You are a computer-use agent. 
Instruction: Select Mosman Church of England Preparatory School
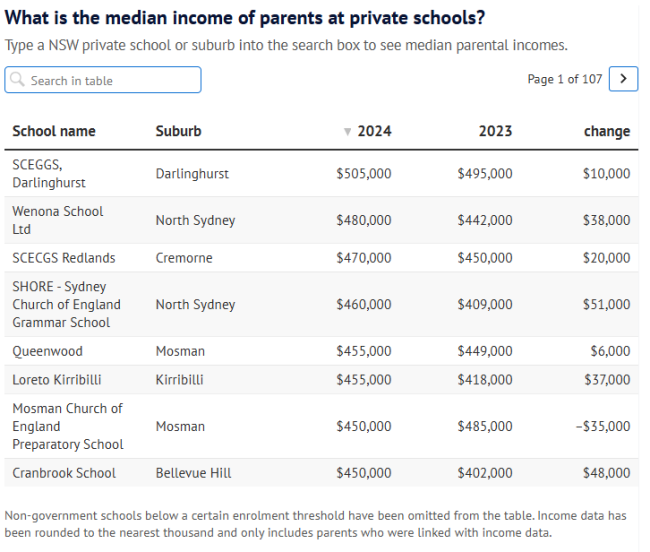67,426
